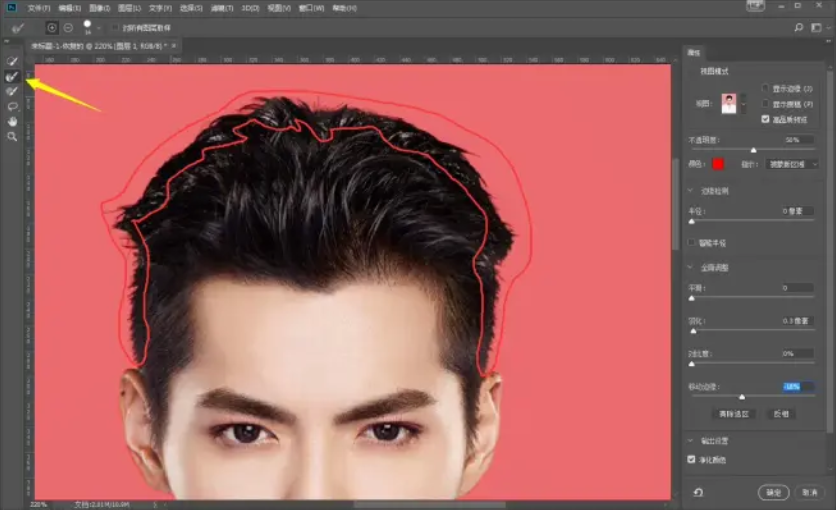The image size is (836, 510).
Task: Click the 确定 (OK) button
Action: tap(774, 492)
